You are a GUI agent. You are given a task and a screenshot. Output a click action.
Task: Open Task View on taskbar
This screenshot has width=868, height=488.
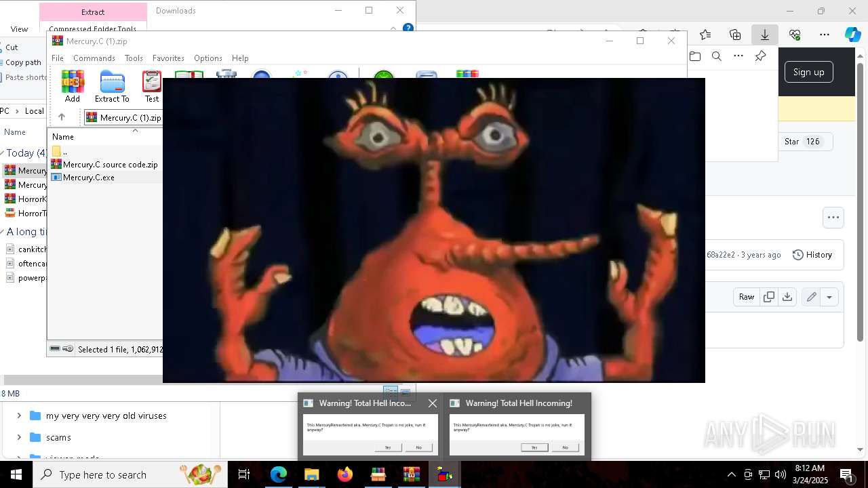(x=244, y=474)
